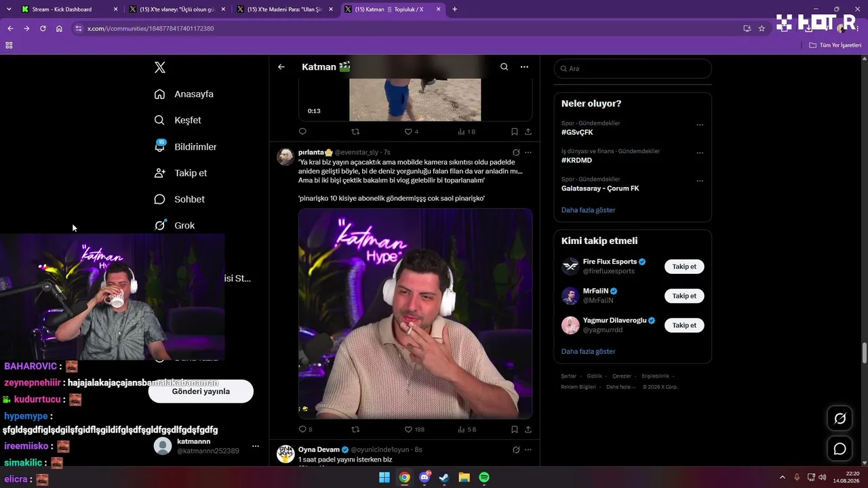868x488 pixels.
Task: Bookmark the 0:13 video post
Action: 515,131
